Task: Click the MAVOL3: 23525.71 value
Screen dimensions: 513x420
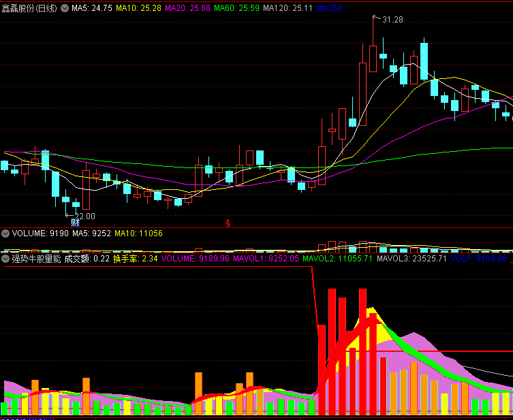Action: (x=412, y=259)
